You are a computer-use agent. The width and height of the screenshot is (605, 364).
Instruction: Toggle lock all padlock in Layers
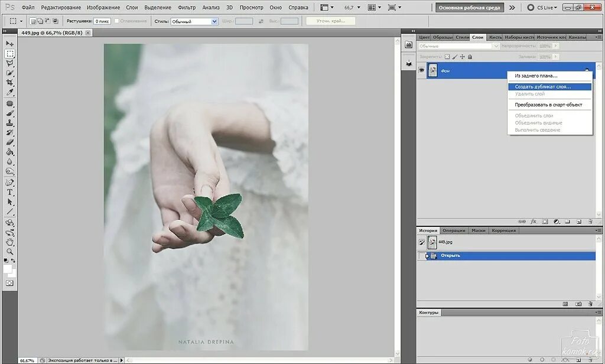(x=470, y=57)
